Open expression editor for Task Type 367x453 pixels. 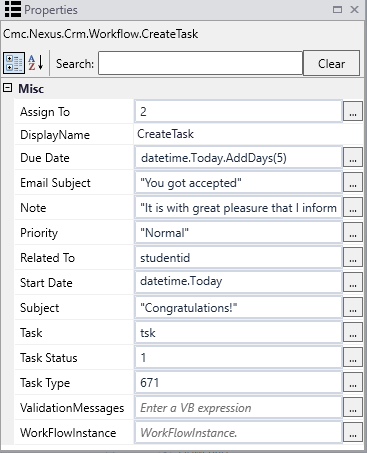tap(353, 383)
